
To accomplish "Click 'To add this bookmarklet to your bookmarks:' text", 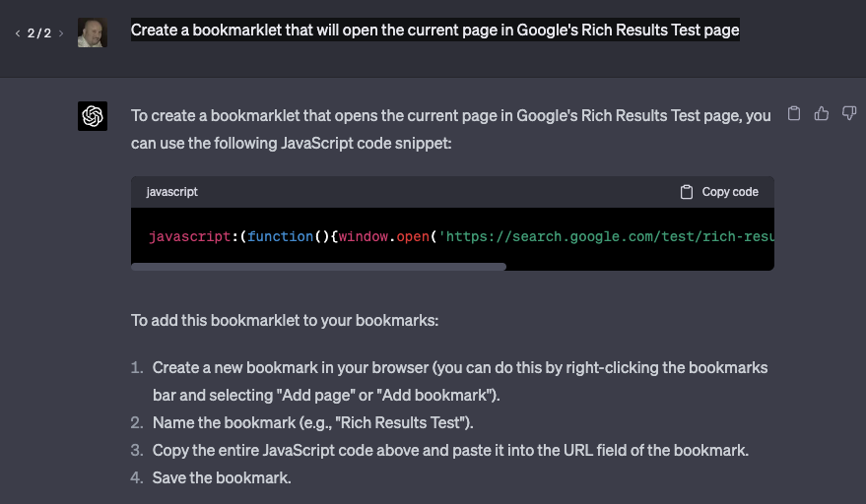I will point(285,320).
